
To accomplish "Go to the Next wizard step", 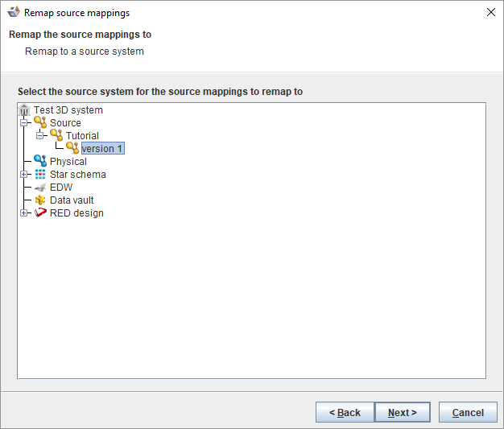I will point(403,413).
